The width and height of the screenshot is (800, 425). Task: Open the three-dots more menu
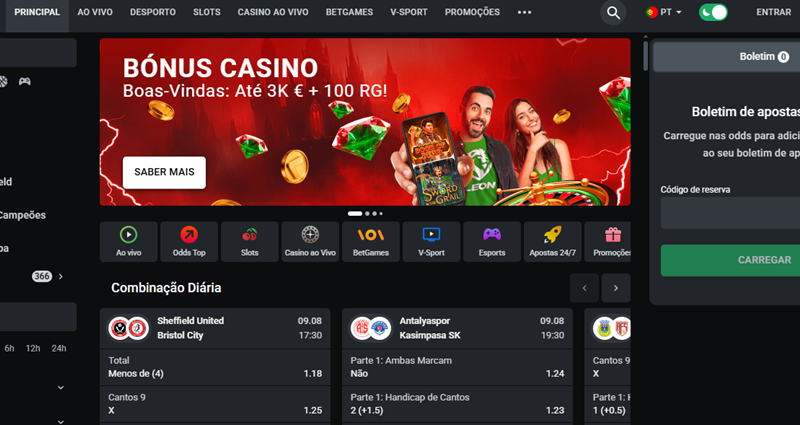[x=524, y=12]
